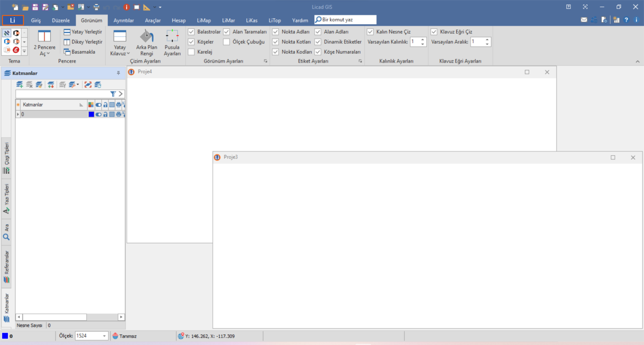Toggle Alan Taramaları checkbox

point(227,32)
